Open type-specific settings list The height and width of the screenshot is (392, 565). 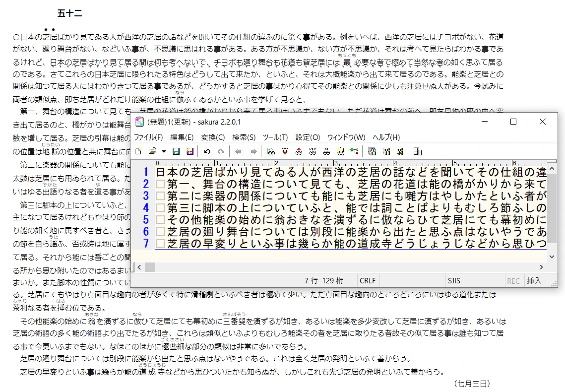coord(372,152)
